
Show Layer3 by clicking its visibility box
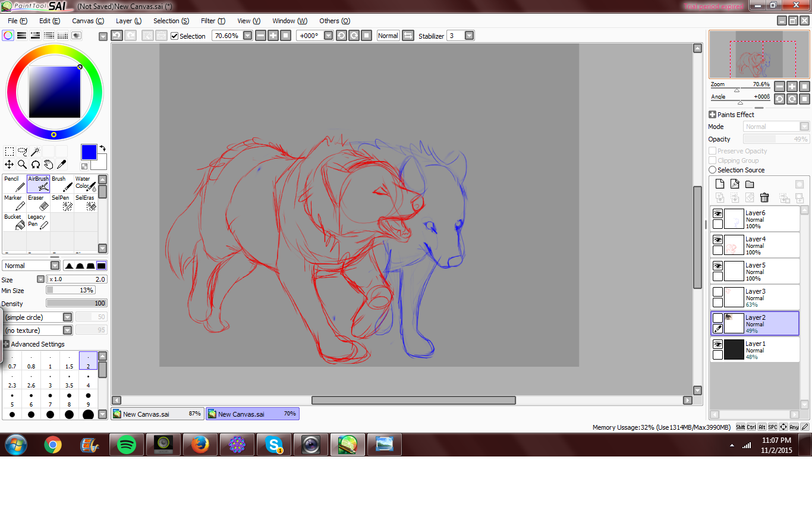coord(717,292)
